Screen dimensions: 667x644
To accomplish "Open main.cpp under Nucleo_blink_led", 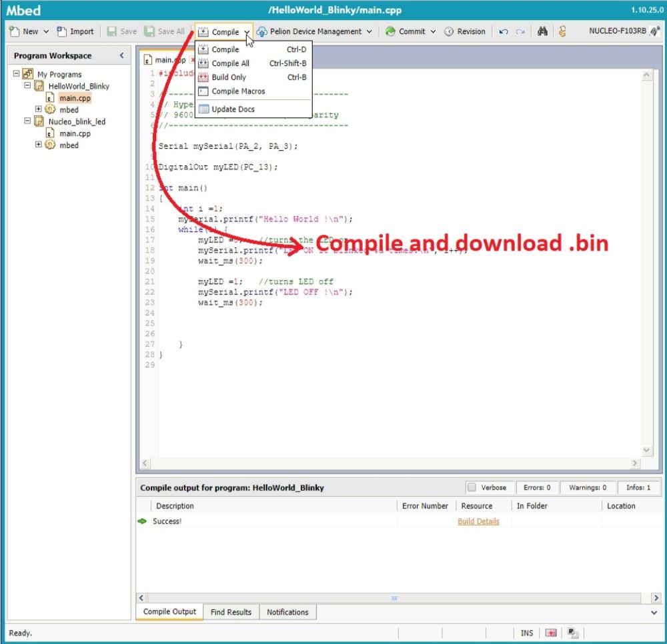I will (75, 133).
